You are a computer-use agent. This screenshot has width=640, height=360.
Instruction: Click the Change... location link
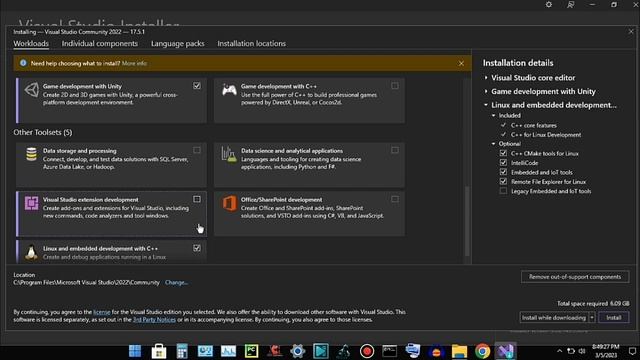[x=176, y=282]
